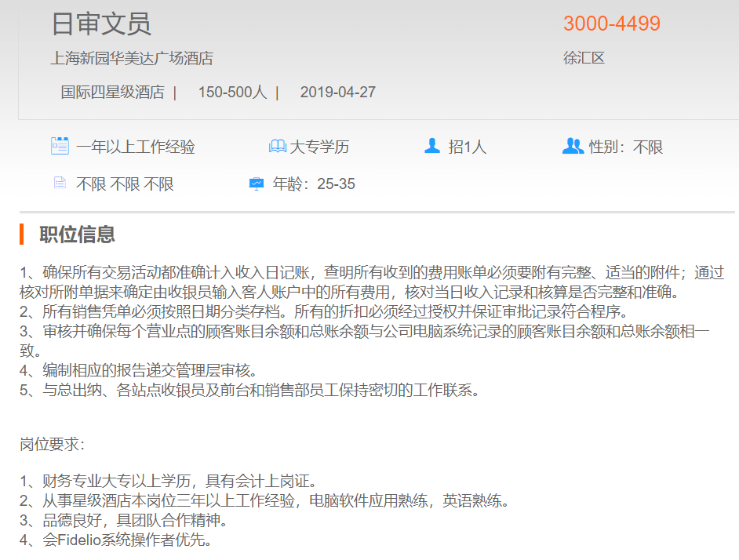
Task: Click the 大专学历 education requirement text
Action: point(319,147)
